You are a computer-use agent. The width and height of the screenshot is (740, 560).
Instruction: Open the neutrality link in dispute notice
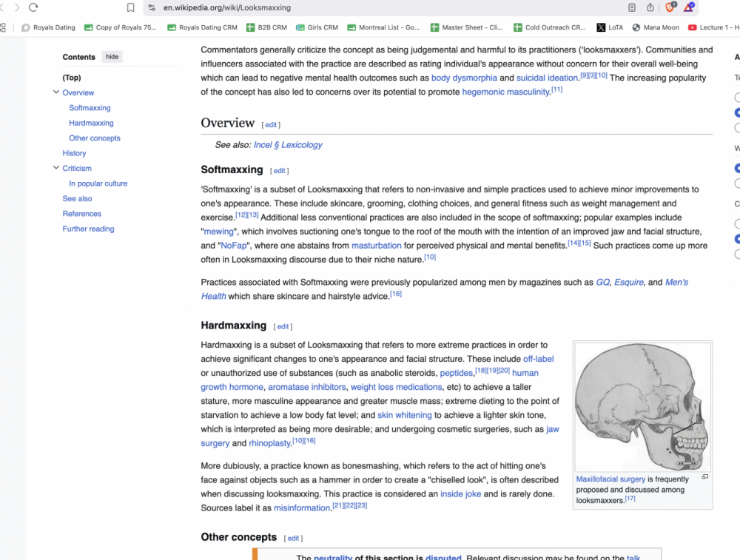[x=333, y=557]
